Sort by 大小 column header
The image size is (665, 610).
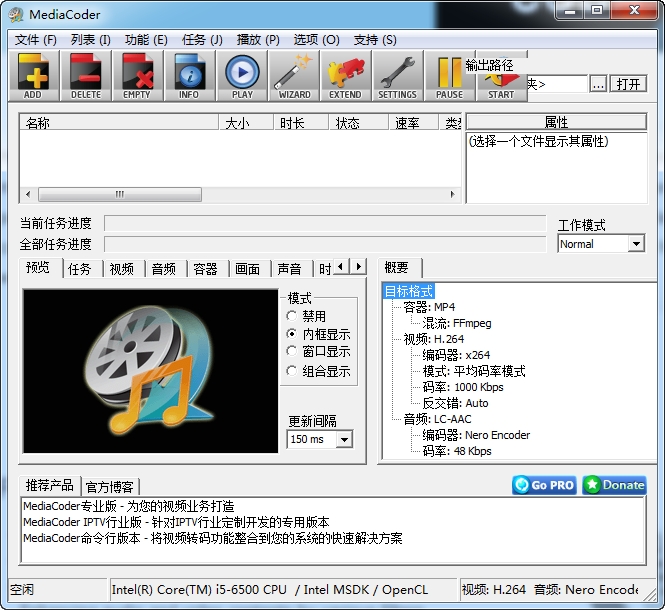(246, 123)
